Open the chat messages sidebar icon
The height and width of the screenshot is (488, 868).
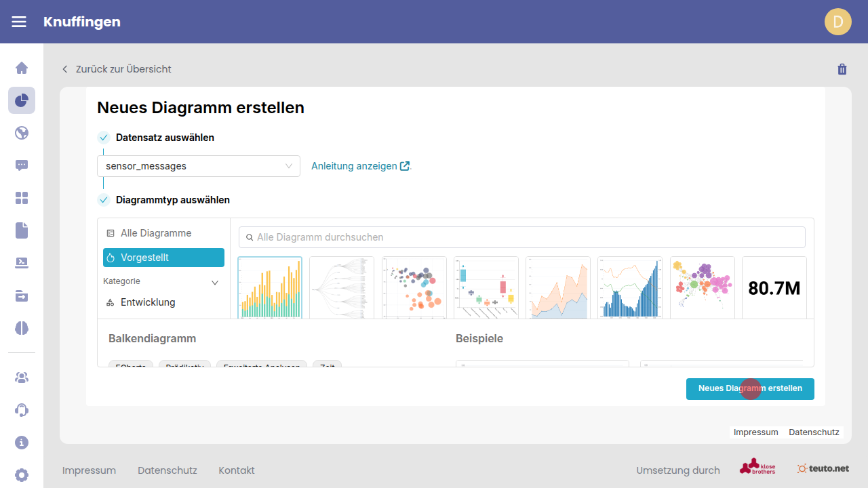coord(22,165)
